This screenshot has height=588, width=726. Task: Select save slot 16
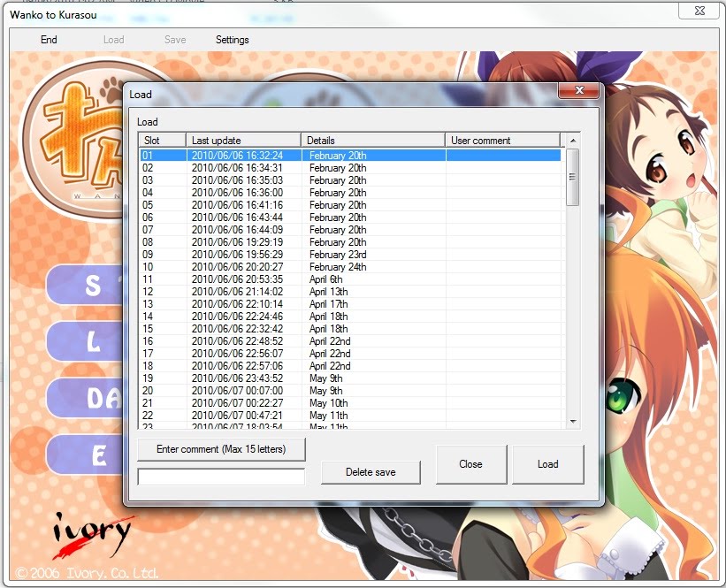pos(350,341)
